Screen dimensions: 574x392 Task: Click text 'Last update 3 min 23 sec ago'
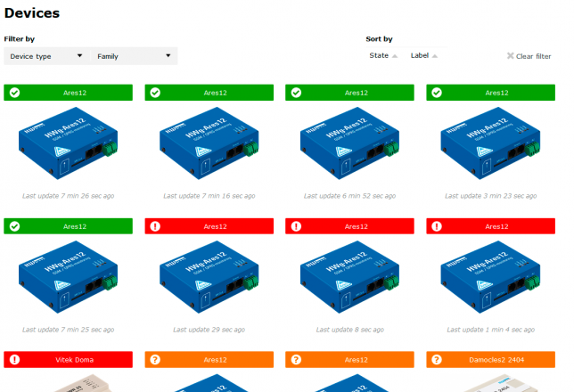490,196
